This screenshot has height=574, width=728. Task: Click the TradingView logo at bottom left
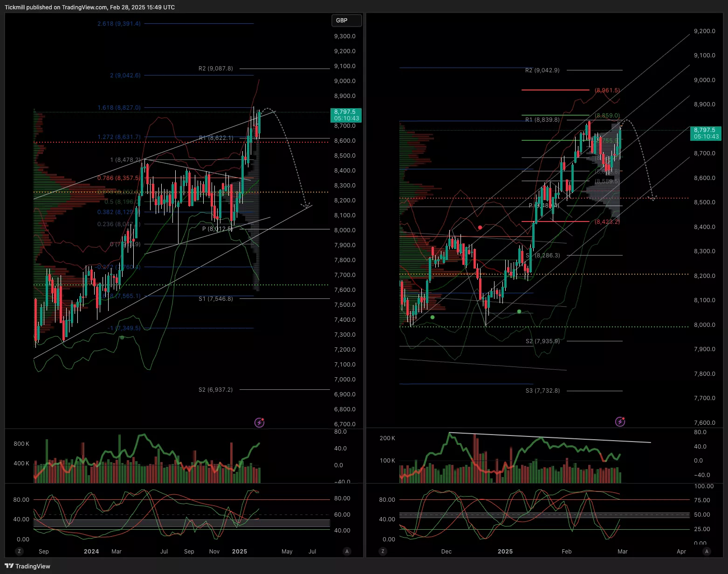pyautogui.click(x=27, y=566)
